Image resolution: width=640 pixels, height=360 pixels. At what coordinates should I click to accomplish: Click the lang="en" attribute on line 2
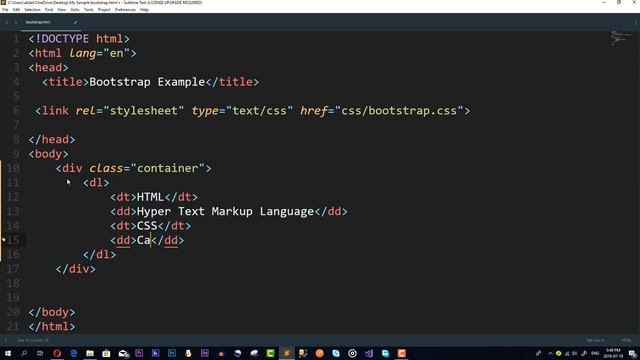[100, 53]
